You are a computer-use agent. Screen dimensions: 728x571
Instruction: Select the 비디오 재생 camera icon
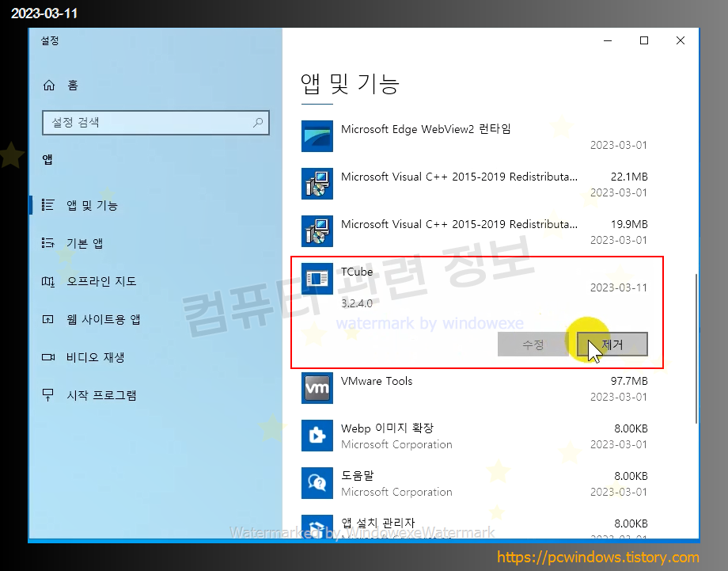(48, 357)
